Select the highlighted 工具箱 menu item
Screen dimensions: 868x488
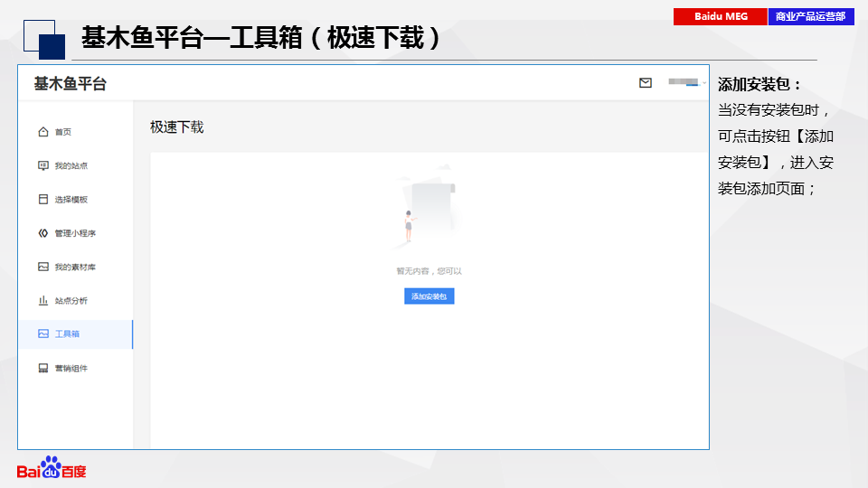pyautogui.click(x=76, y=334)
